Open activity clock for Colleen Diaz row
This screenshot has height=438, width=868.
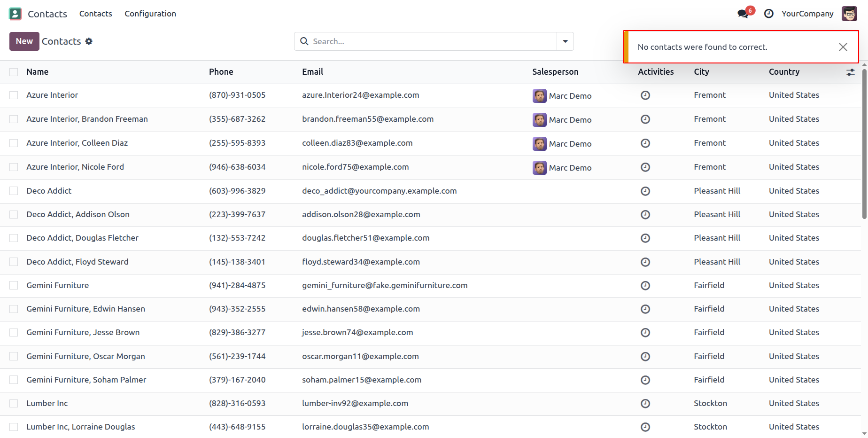645,143
